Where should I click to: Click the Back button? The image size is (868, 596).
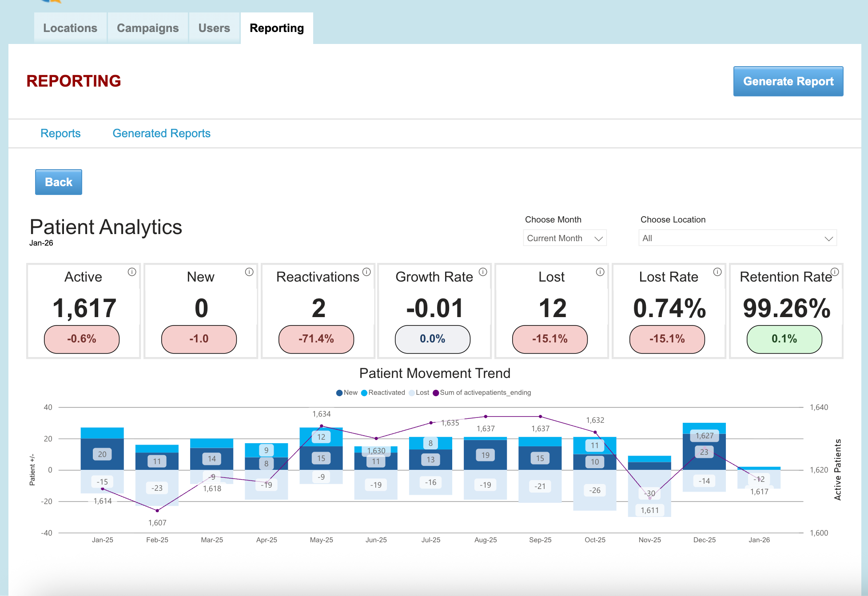59,182
